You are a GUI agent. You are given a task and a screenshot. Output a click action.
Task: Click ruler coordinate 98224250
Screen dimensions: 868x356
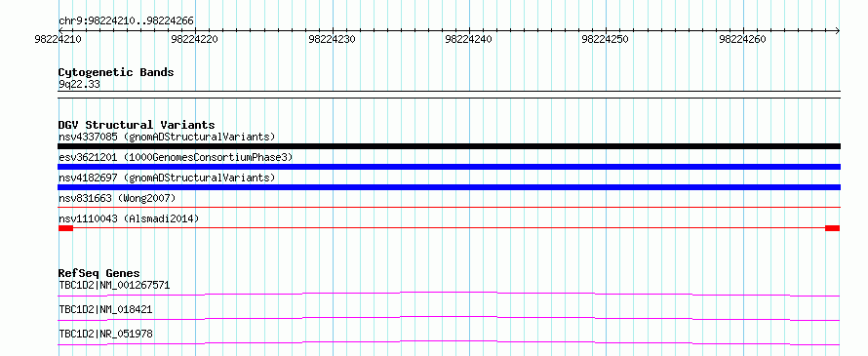tap(606, 39)
